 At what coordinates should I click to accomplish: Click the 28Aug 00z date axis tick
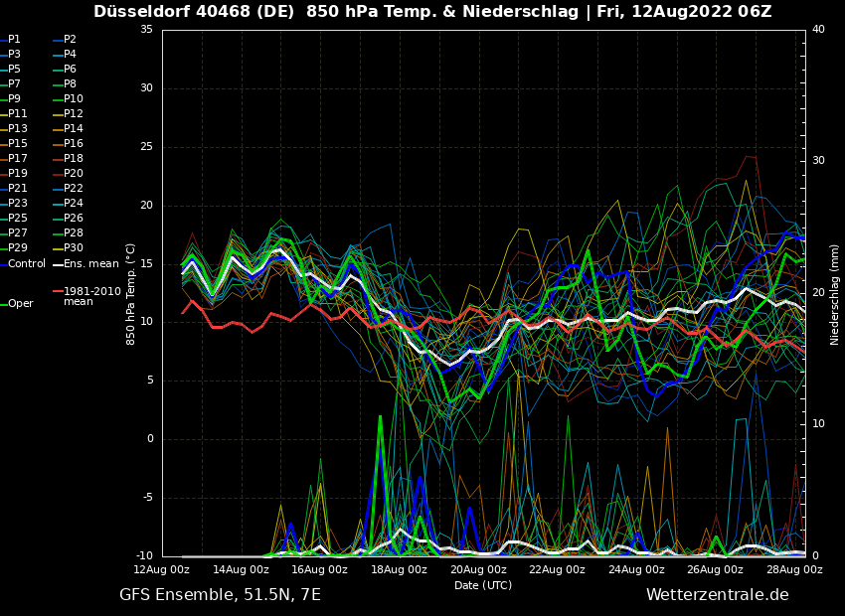(794, 570)
